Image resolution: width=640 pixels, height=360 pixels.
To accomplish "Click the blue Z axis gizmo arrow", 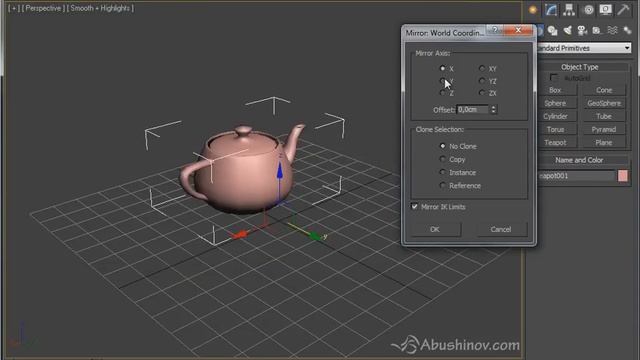I will tap(280, 170).
